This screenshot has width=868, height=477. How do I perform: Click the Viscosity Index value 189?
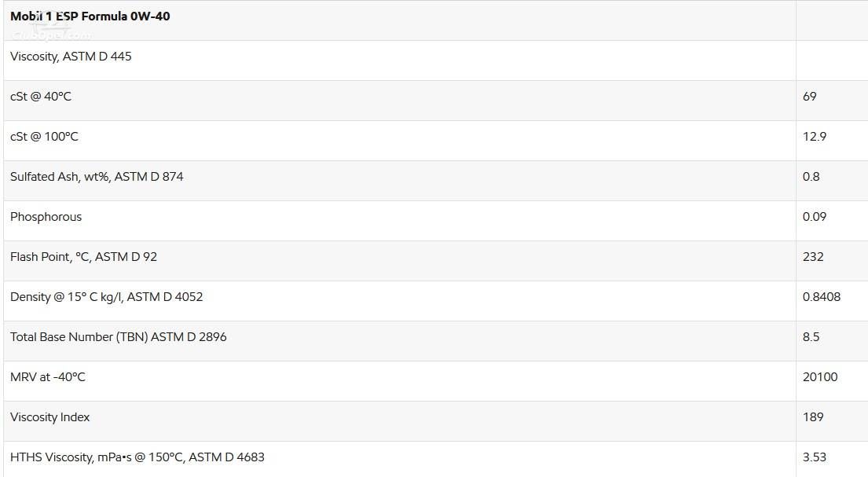(x=813, y=417)
